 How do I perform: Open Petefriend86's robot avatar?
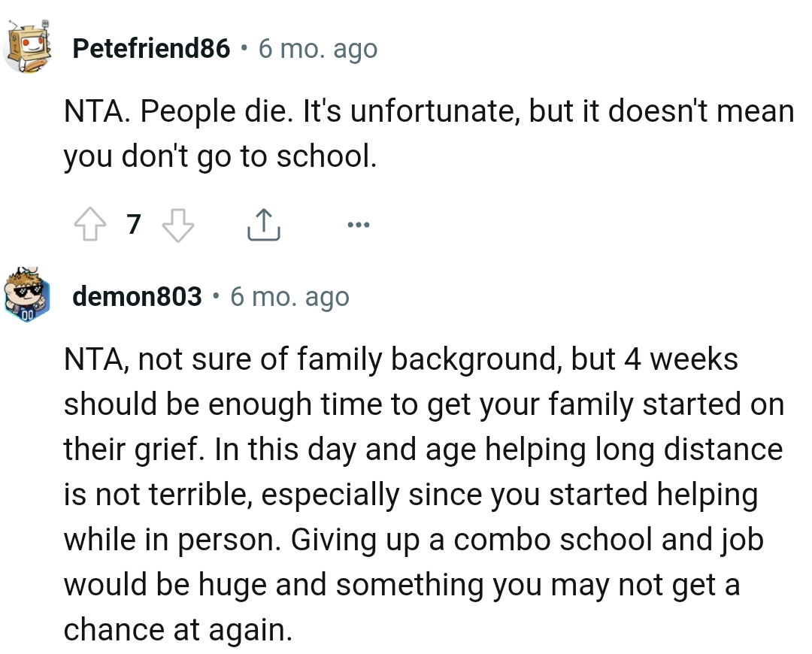coord(26,48)
